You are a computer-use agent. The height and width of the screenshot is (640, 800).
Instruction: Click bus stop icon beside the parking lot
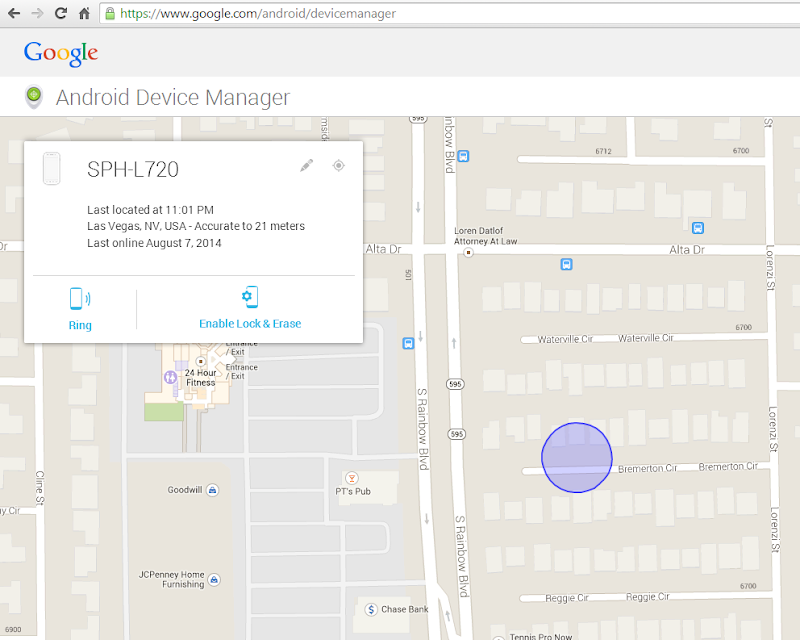coord(408,343)
